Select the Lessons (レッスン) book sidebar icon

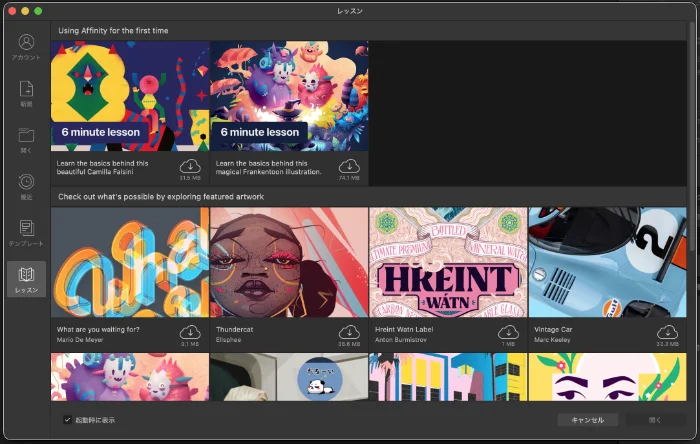click(x=26, y=279)
